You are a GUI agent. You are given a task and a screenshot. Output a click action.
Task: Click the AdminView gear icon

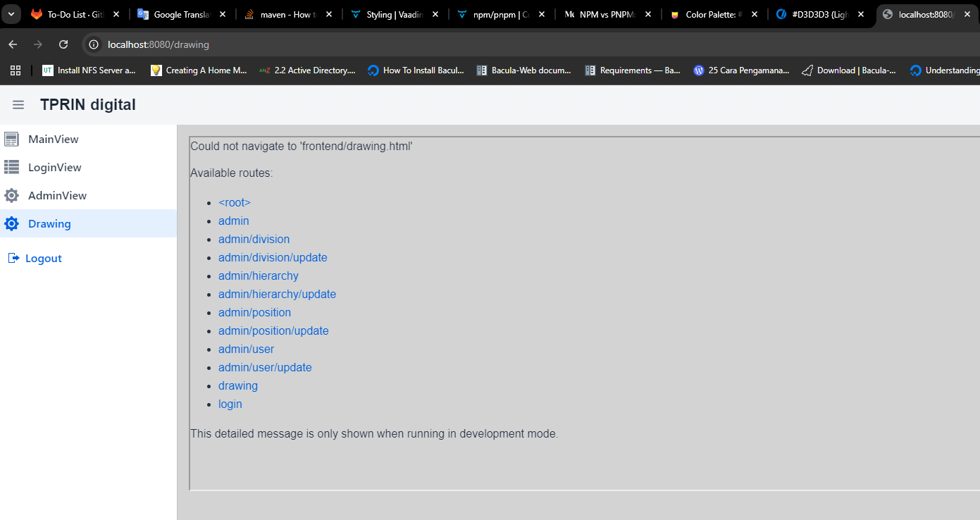[11, 196]
